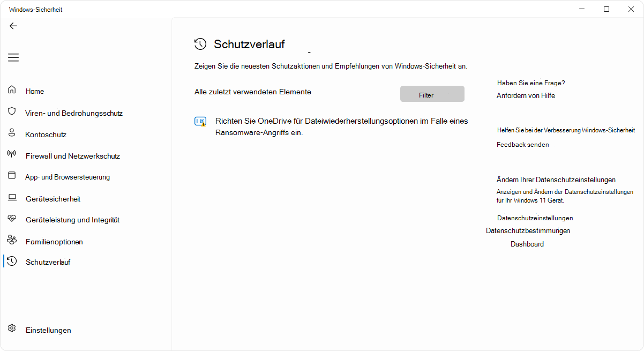Click the gear icon for Einstellungen
Image resolution: width=644 pixels, height=351 pixels.
coord(12,328)
